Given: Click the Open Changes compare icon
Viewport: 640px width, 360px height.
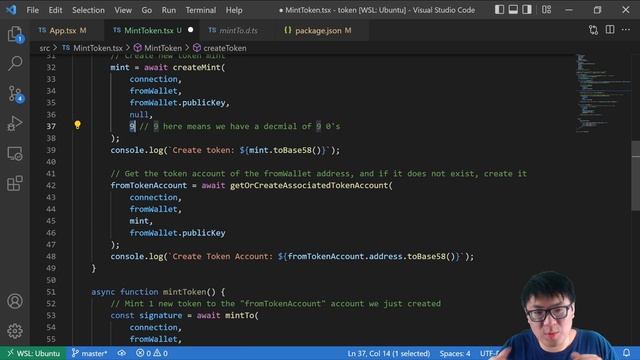Looking at the screenshot, I should click(593, 30).
